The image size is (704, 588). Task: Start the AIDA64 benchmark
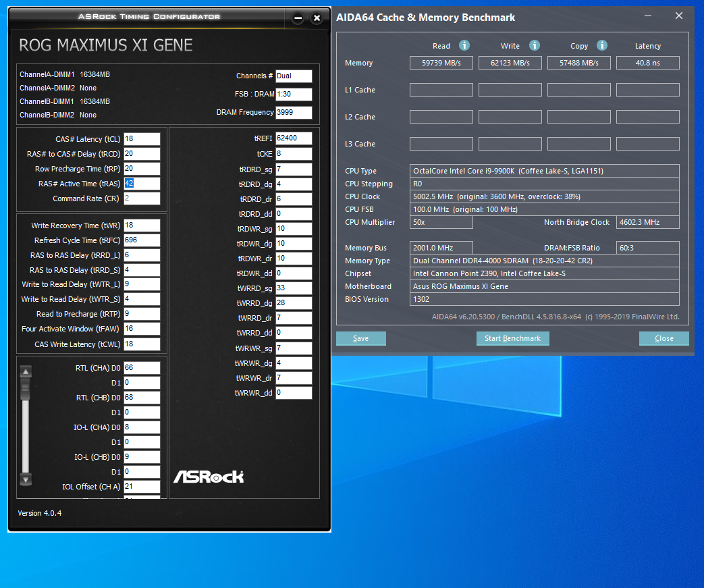click(513, 338)
